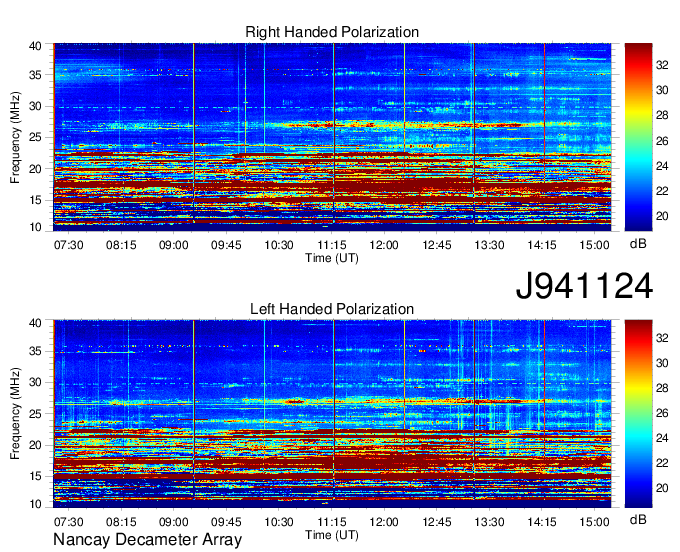
Task: Pick 12:45 time tick on Left Handed plot
Action: tap(437, 522)
